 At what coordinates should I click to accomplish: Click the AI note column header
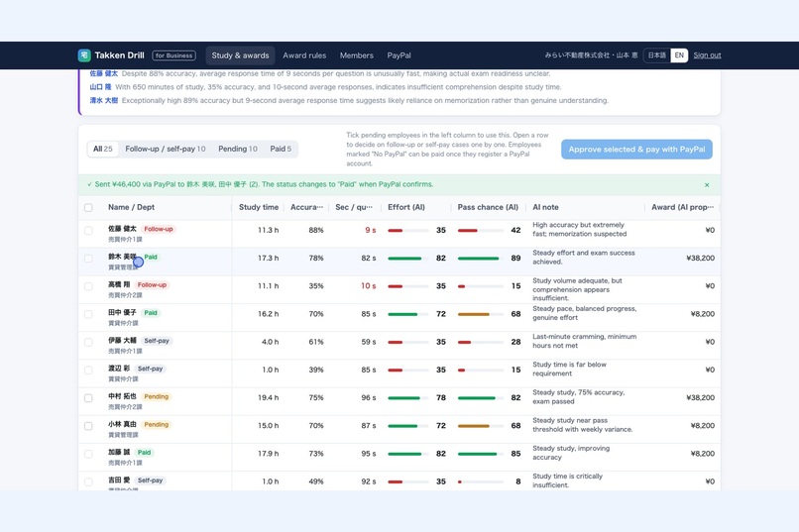click(x=545, y=207)
